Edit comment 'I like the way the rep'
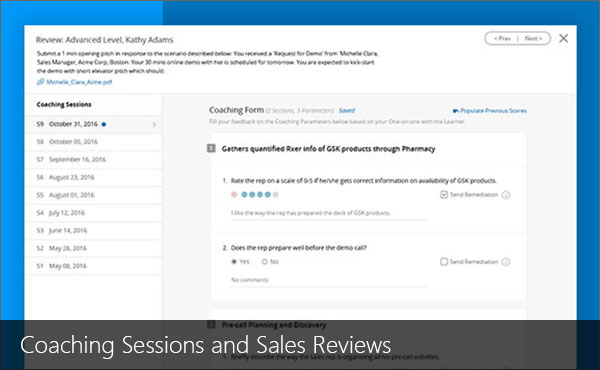 (x=329, y=213)
